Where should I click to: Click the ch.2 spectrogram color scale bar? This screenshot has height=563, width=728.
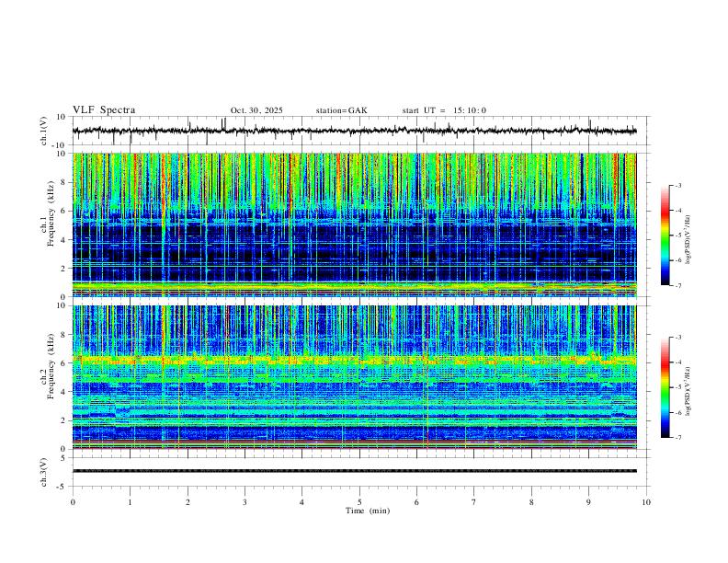[x=665, y=387]
